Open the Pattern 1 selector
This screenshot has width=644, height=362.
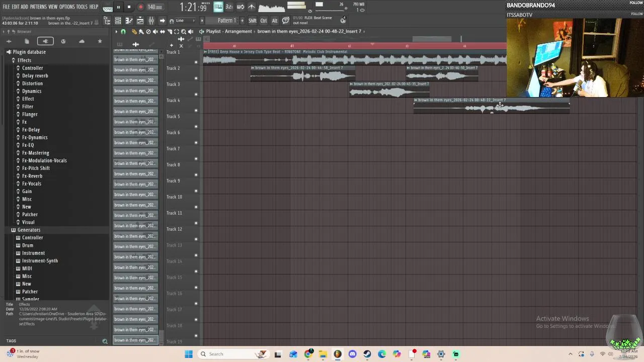pyautogui.click(x=227, y=21)
